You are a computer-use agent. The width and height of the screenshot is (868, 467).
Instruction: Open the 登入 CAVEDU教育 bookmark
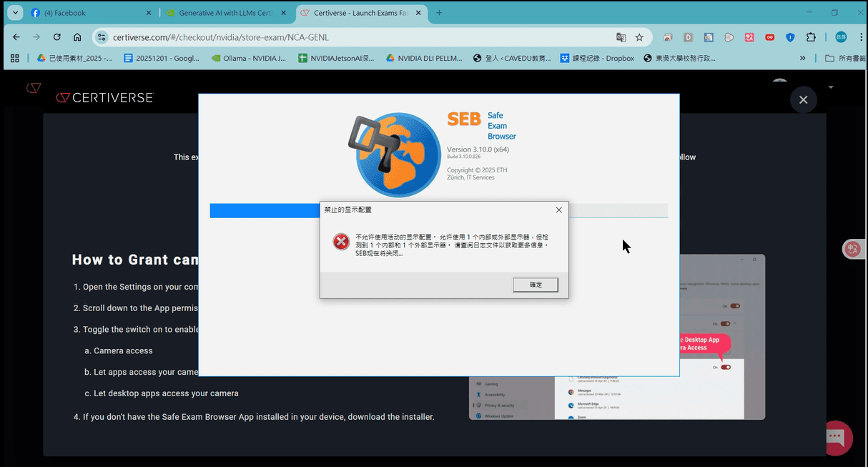pyautogui.click(x=512, y=58)
